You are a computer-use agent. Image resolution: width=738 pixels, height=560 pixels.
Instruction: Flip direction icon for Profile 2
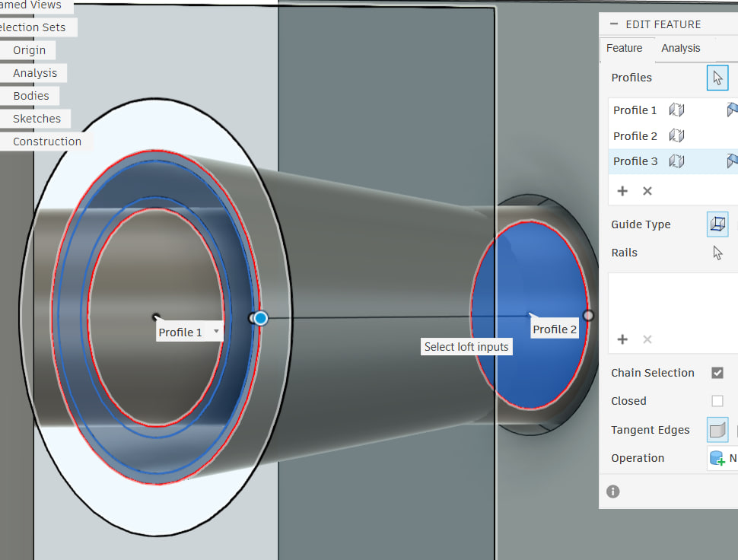pos(676,136)
